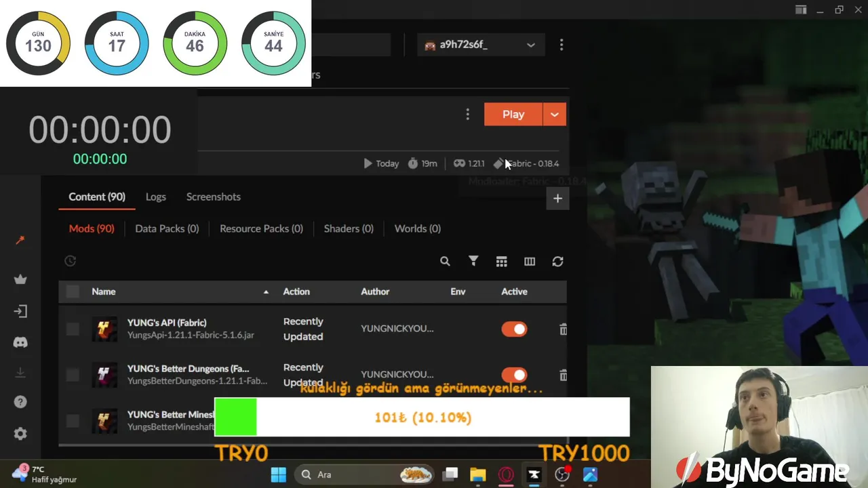Click the YUNG's Better Dungeons mod thumbnail
Screen dimensions: 868x488
point(104,375)
